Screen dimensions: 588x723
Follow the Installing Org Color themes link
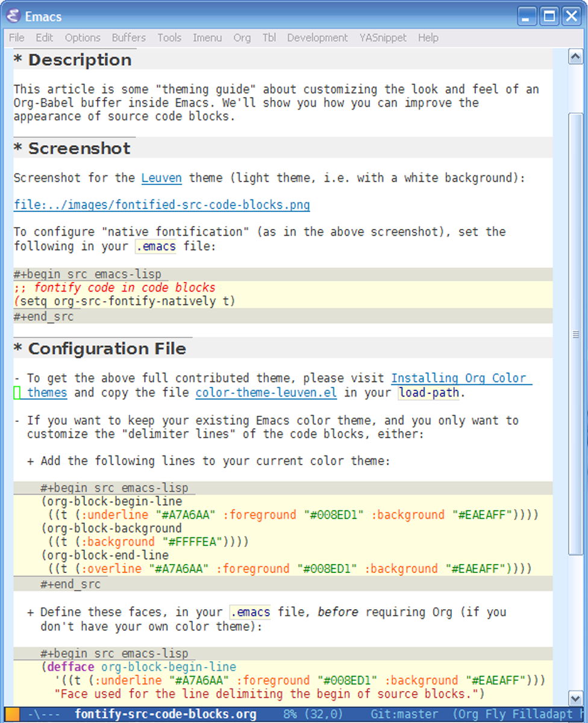461,378
